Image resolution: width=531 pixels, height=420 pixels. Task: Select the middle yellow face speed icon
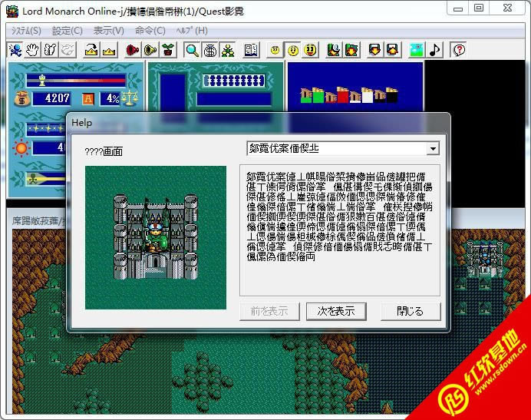coord(292,50)
